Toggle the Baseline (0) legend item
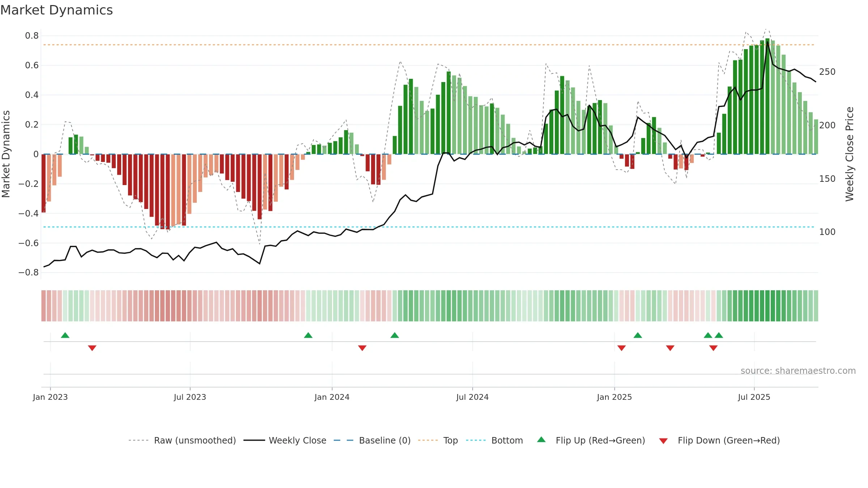 (x=372, y=440)
